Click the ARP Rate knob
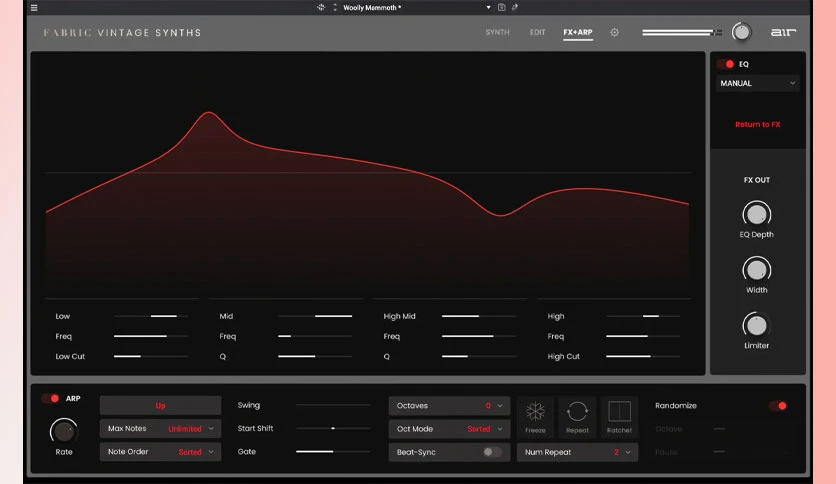This screenshot has height=484, width=836. coord(64,431)
